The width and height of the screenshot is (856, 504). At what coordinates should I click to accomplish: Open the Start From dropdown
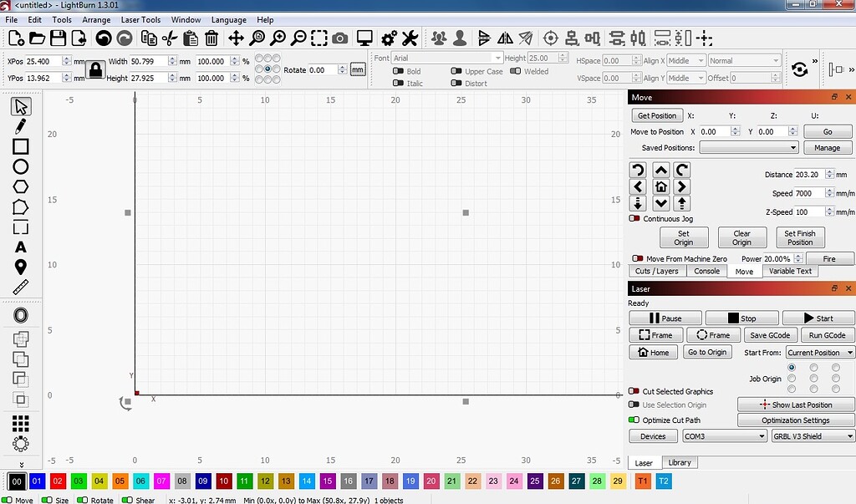pos(819,352)
